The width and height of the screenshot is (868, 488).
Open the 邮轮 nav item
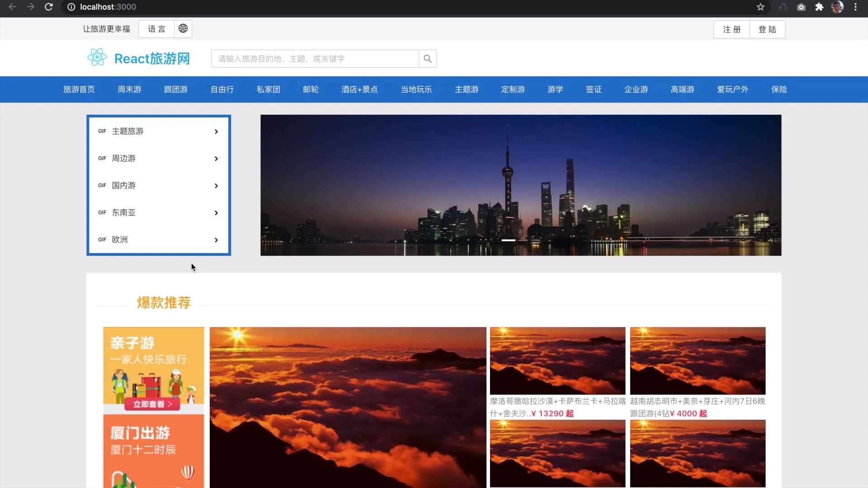pos(311,89)
